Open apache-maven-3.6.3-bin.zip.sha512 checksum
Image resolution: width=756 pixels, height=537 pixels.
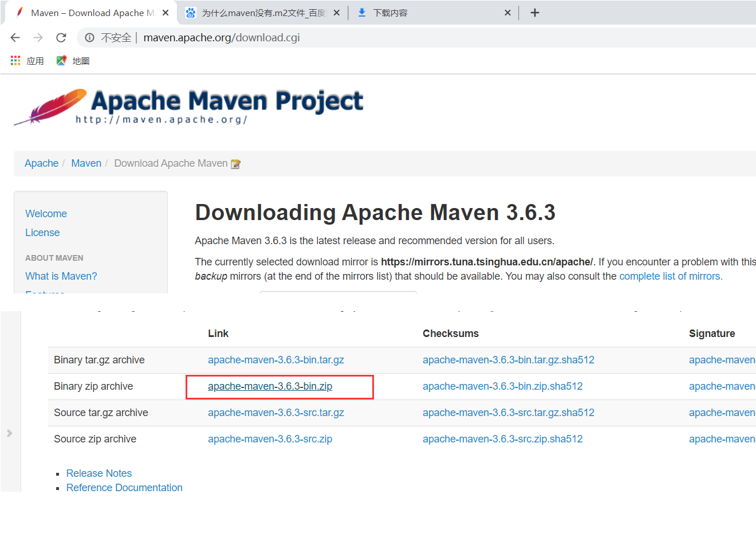[502, 386]
